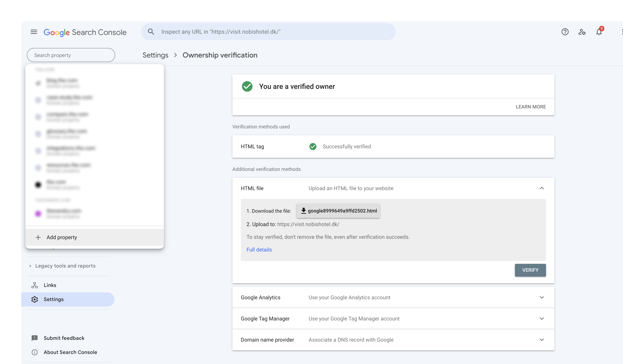Click the Settings gear icon in sidebar
The width and height of the screenshot is (623, 364).
(x=35, y=299)
